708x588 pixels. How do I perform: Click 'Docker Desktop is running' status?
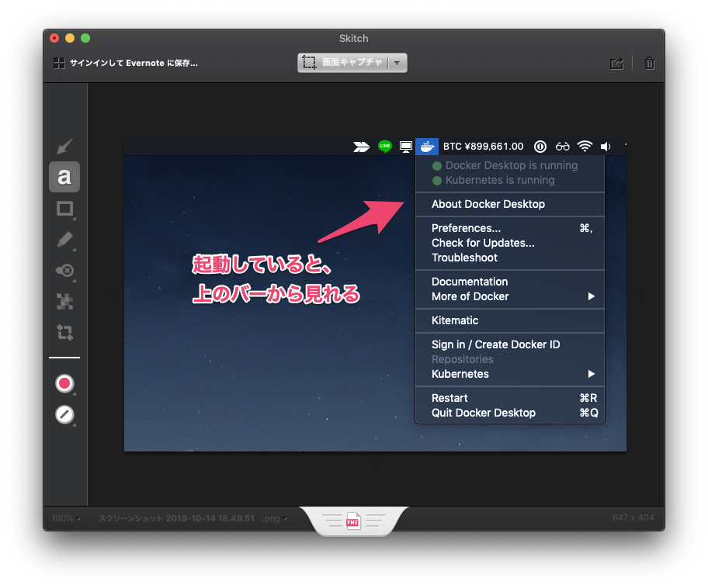510,165
